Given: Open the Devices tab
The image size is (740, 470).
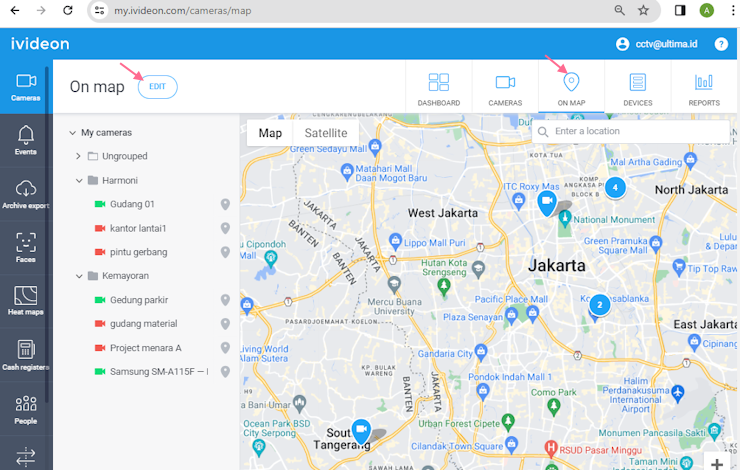Looking at the screenshot, I should (638, 89).
